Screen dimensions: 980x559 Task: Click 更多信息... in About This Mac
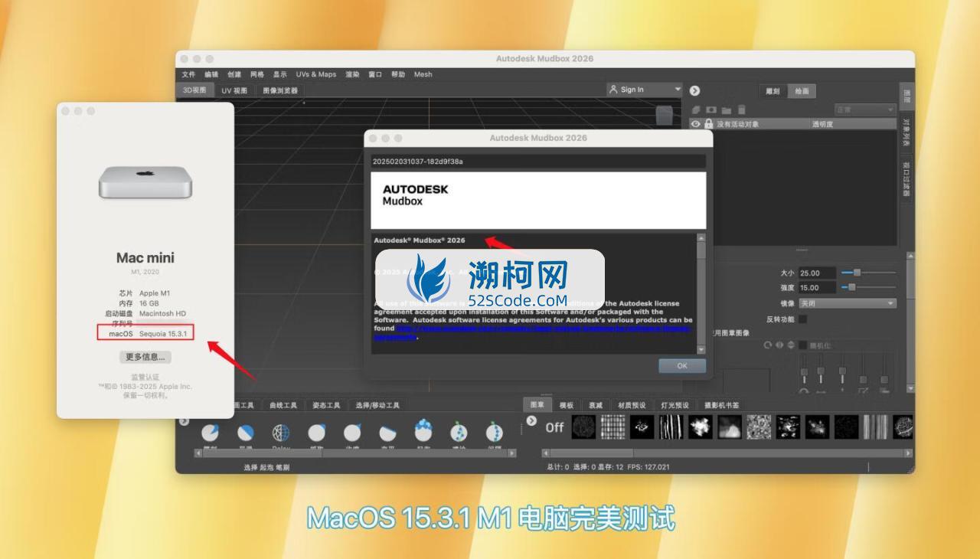click(x=145, y=357)
